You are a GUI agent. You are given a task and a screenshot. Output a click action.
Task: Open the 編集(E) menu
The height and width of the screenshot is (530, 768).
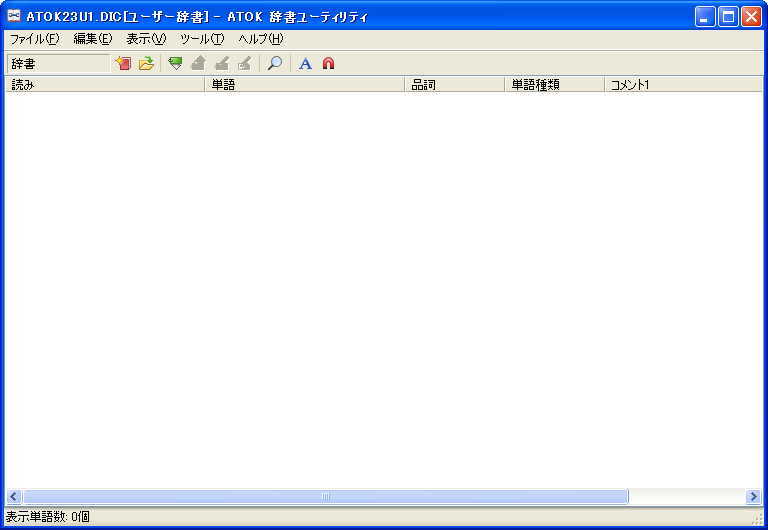tap(93, 39)
